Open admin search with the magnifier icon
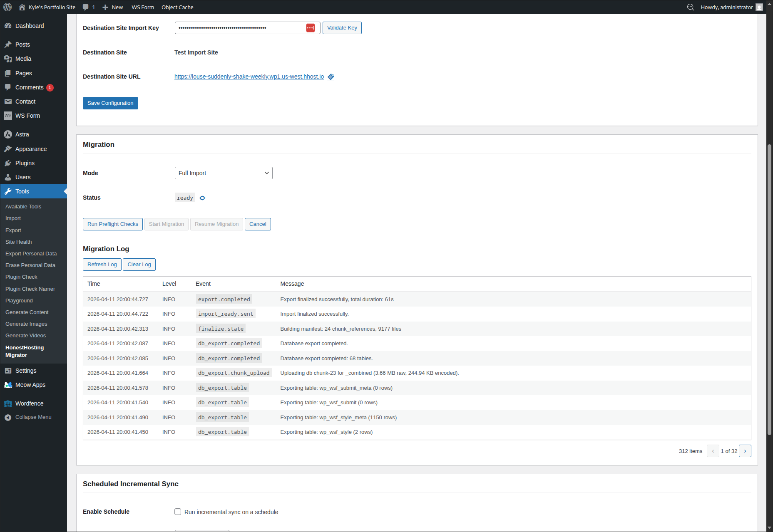 point(691,7)
